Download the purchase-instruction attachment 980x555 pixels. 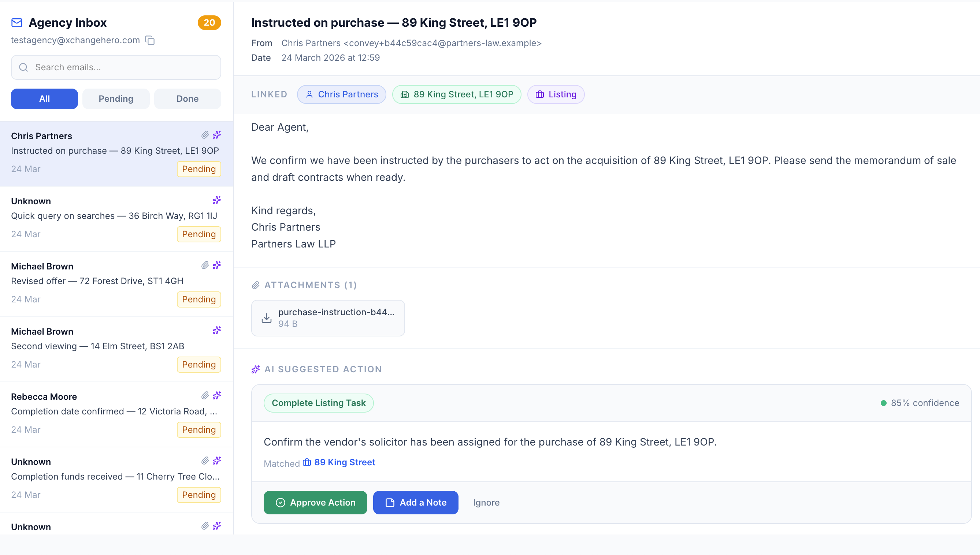point(327,317)
